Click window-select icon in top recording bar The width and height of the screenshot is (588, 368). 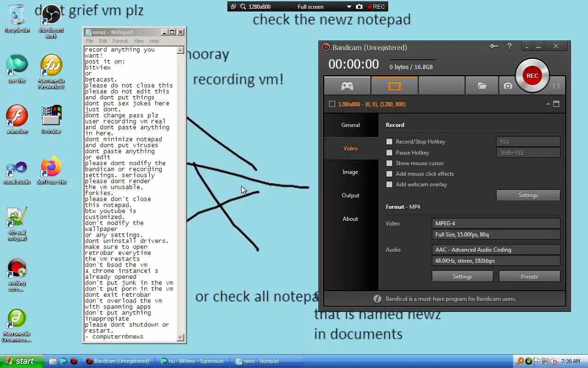pyautogui.click(x=233, y=6)
